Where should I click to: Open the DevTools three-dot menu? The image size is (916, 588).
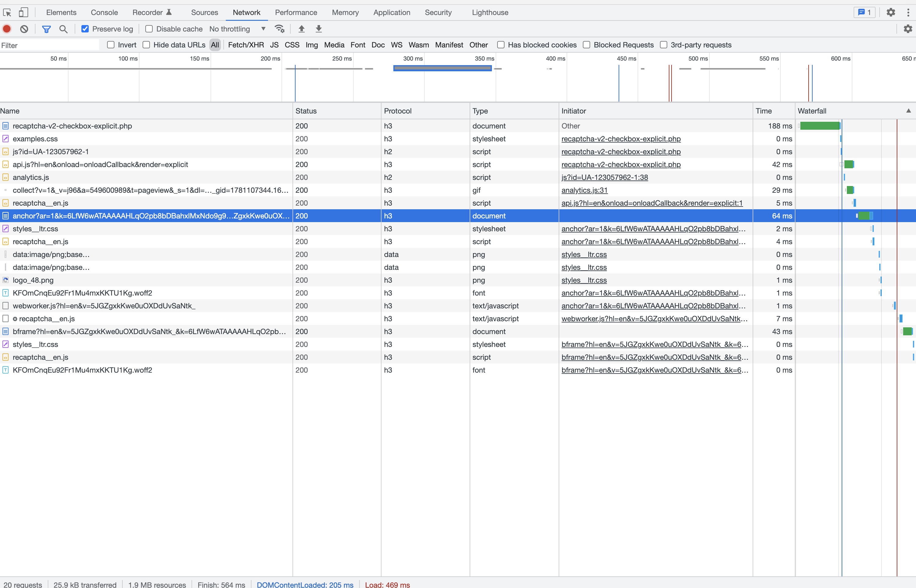[909, 12]
